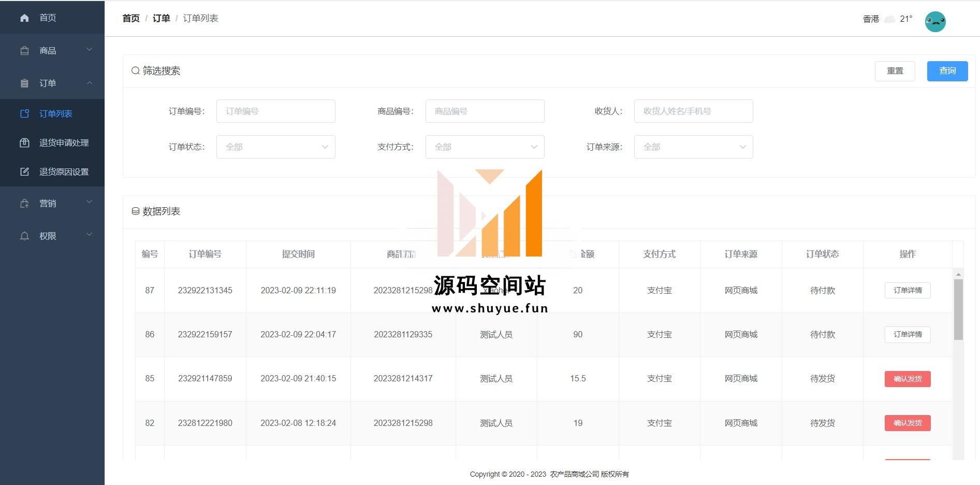Select 退货原因设置 menu item

pyautogui.click(x=52, y=172)
